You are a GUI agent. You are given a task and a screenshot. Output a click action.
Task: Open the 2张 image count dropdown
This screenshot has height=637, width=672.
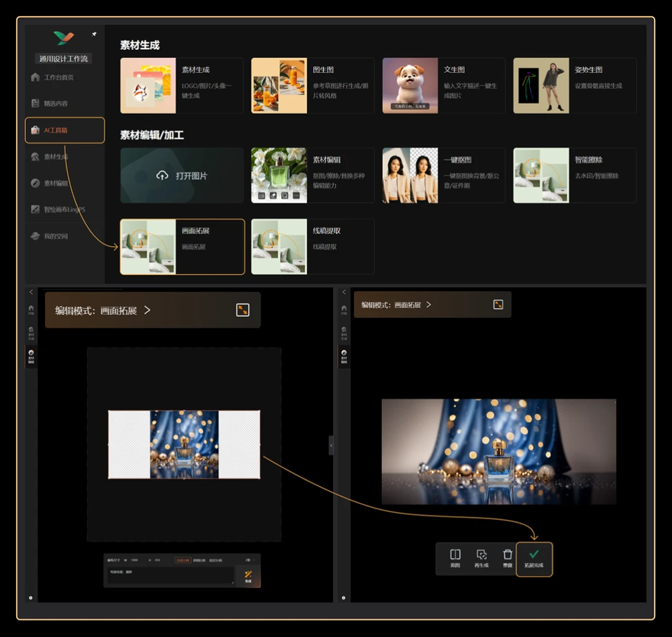pos(250,560)
